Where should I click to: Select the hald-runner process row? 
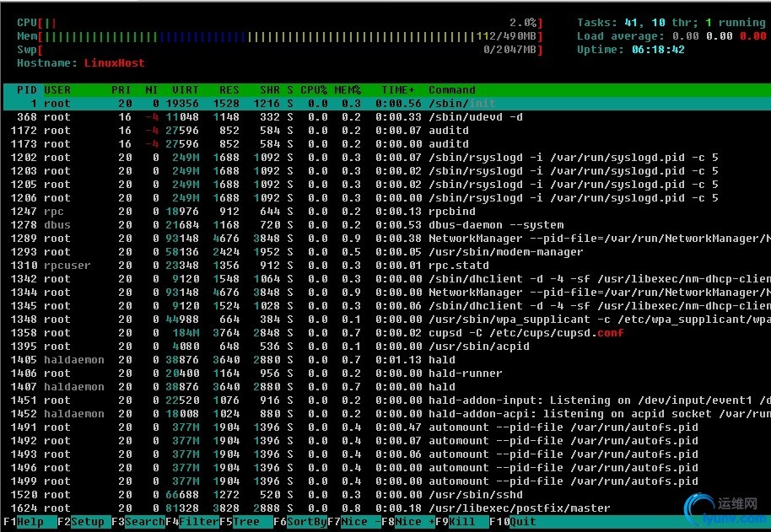[387, 373]
